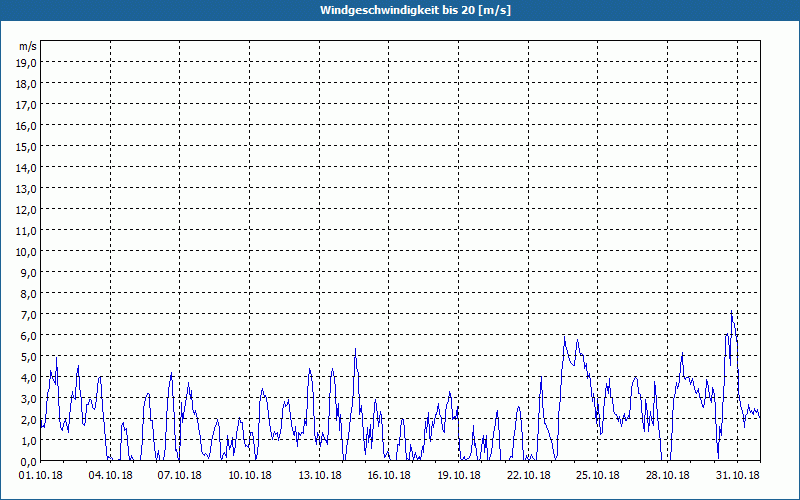800x500 pixels.
Task: Select the 15,0 y-axis value
Action: click(x=27, y=147)
